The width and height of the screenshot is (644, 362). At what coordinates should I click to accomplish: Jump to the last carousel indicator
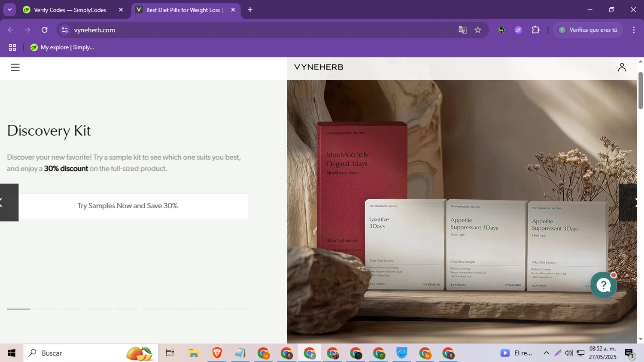(x=236, y=309)
